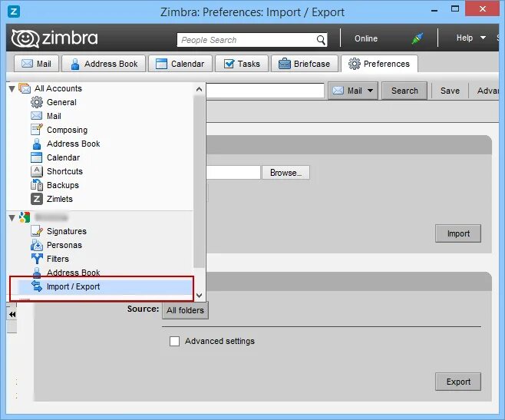This screenshot has width=505, height=420.
Task: Click the tree scroll up arrow
Action: [x=200, y=89]
